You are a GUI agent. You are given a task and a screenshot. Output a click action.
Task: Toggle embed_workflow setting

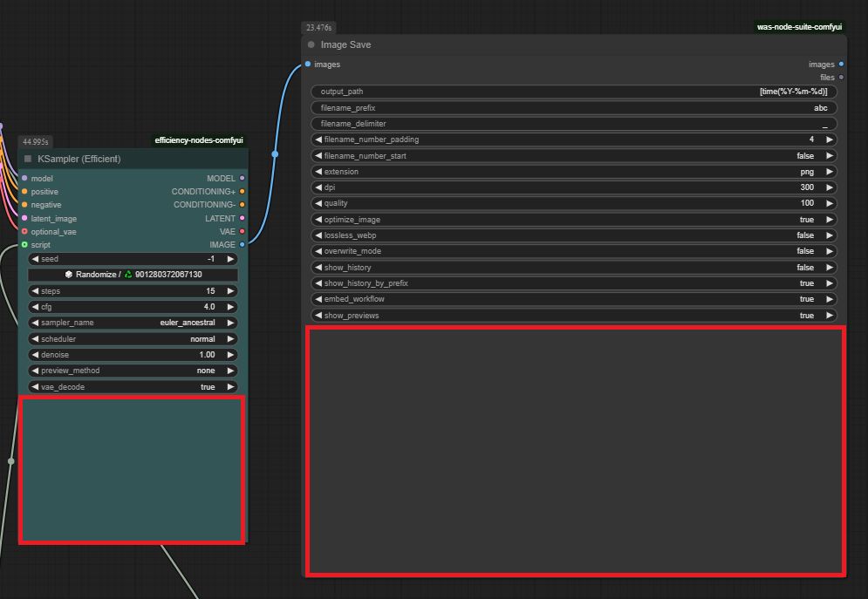coord(574,299)
